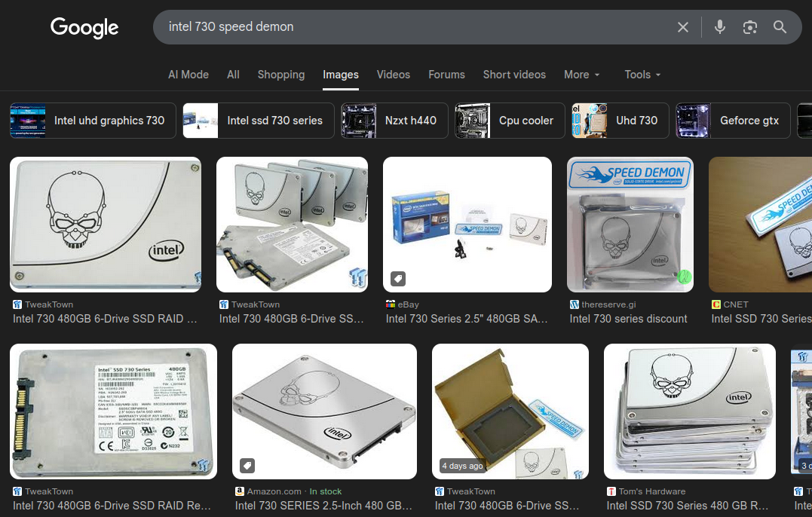Viewport: 812px width, 517px height.
Task: Click the Amazon.com favicon
Action: [240, 491]
